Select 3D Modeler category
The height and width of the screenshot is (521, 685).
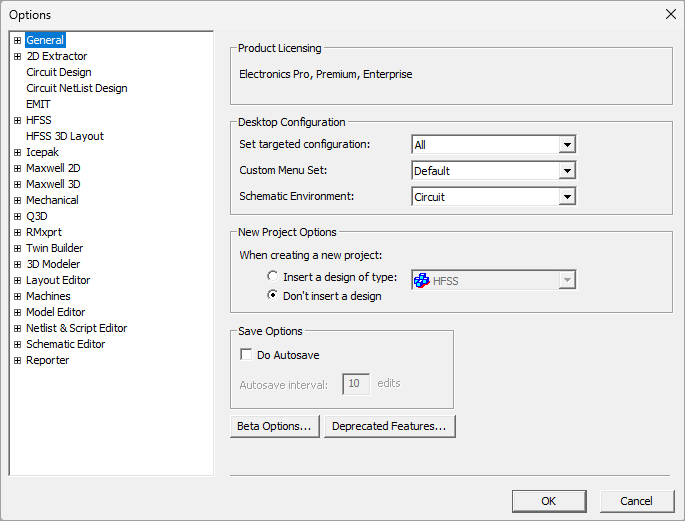53,264
